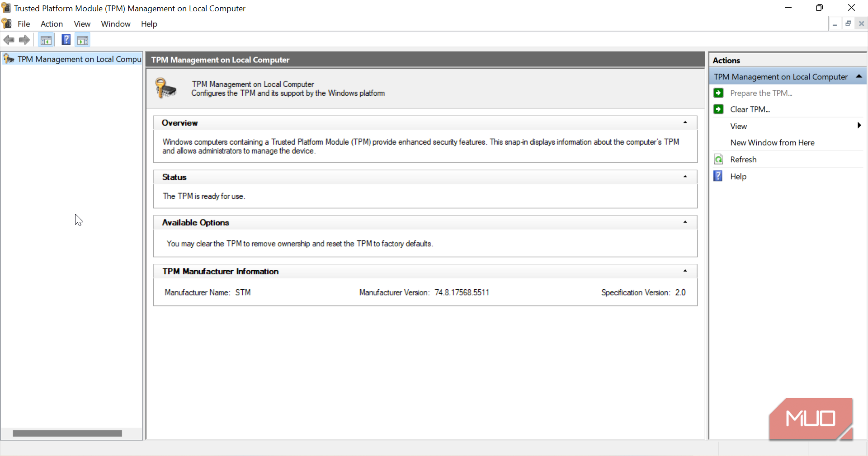Screen dimensions: 868x456
Task: Click the green Clear TPM arrow icon
Action: (x=718, y=109)
